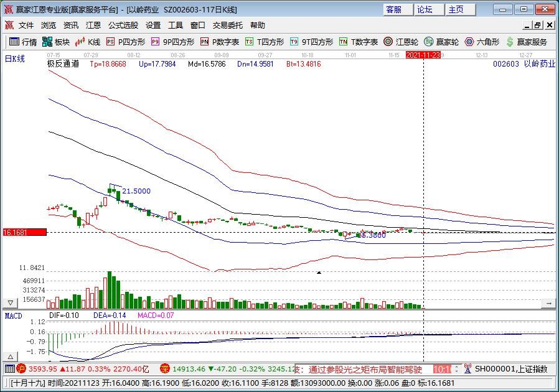Open the 江恩 menu

93,26
